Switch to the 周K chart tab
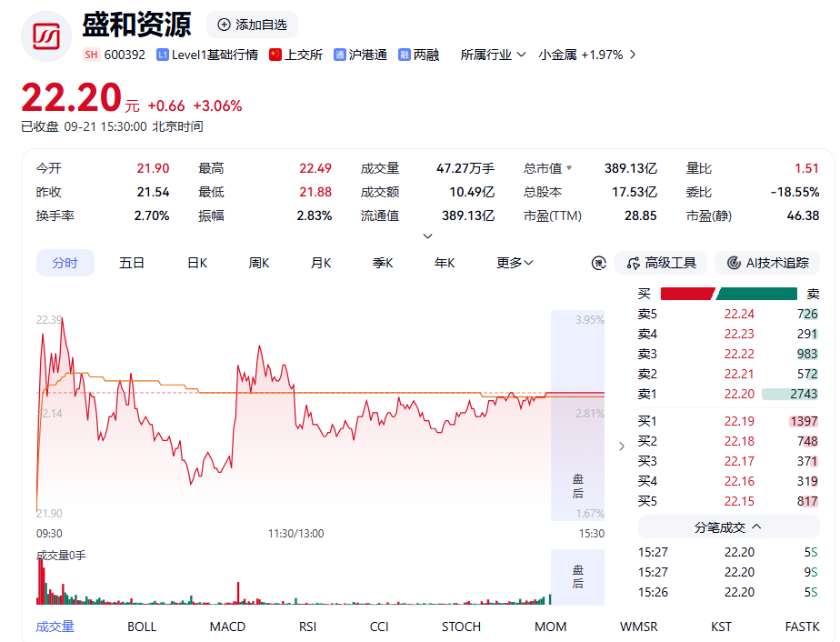Screen dimensions: 840x642 pyautogui.click(x=259, y=263)
